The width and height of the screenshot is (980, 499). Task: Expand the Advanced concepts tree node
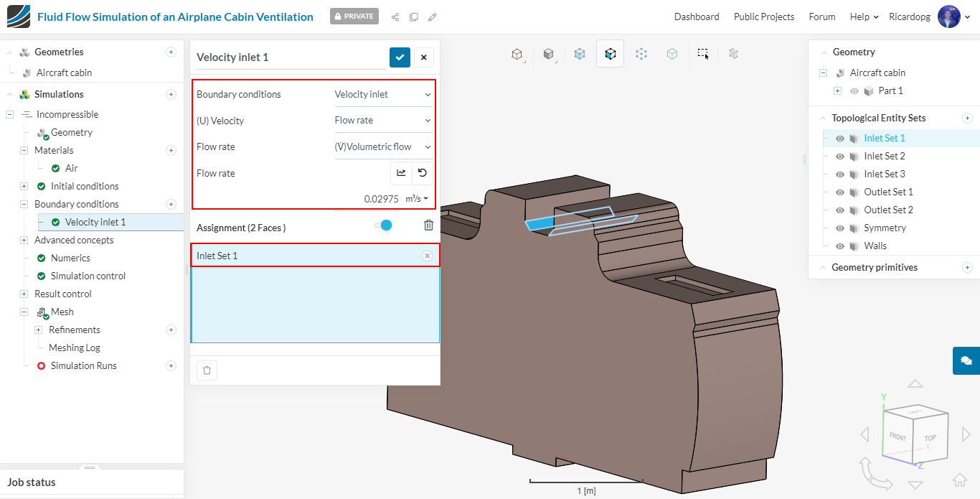tap(24, 241)
